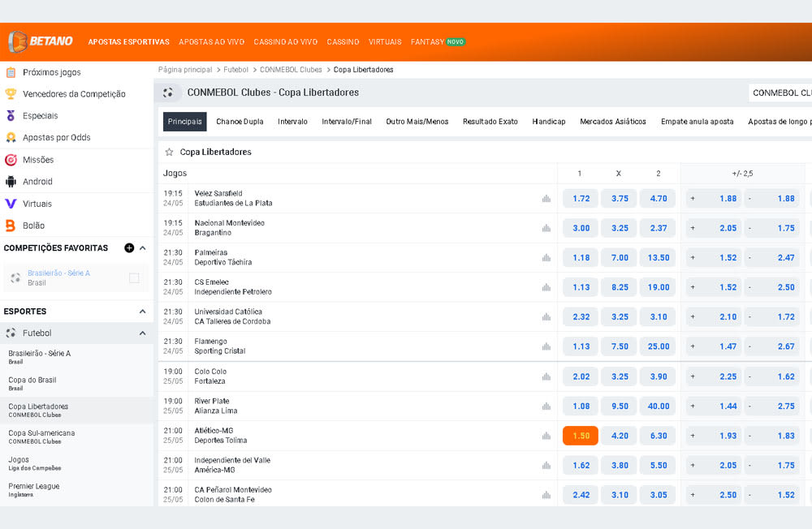Open the Nacional Montevideo vs Bragantino match
812x529 pixels.
tap(230, 228)
